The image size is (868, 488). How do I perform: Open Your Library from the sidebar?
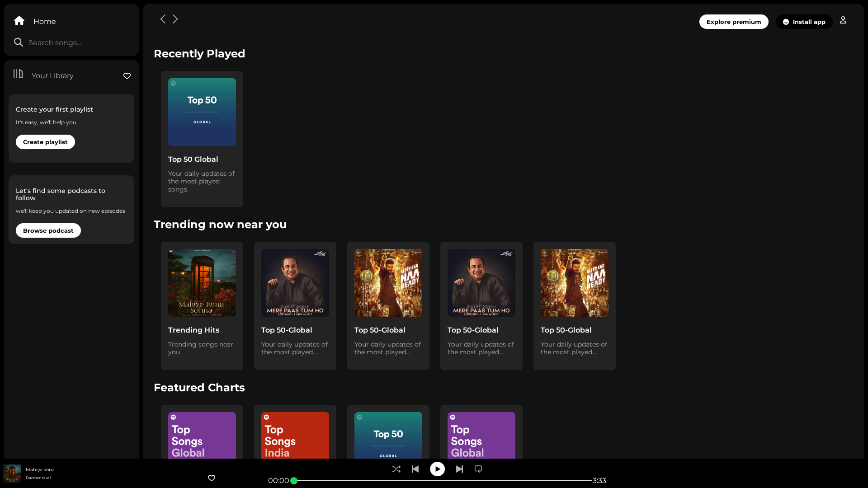(x=43, y=75)
